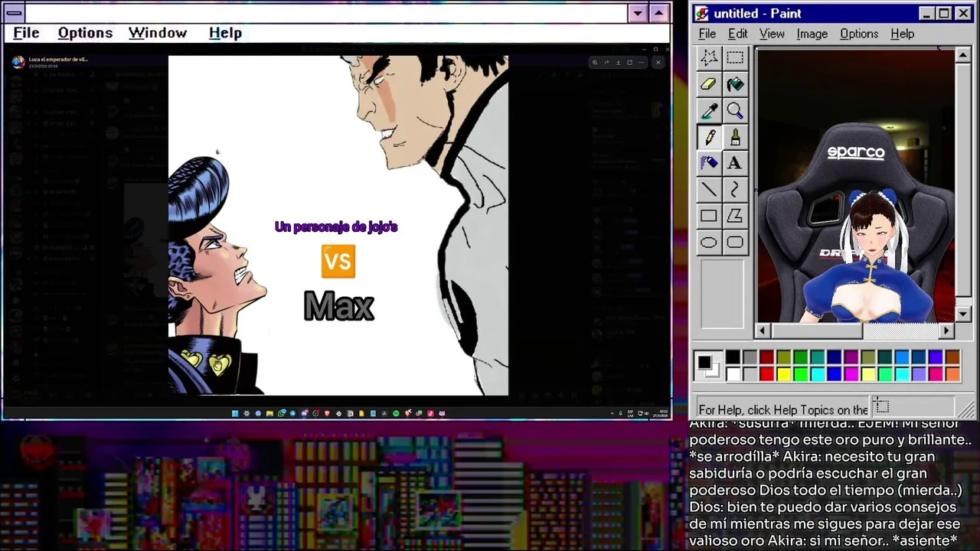Image resolution: width=980 pixels, height=551 pixels.
Task: Activate the Airbrush spray tool
Action: pyautogui.click(x=709, y=163)
